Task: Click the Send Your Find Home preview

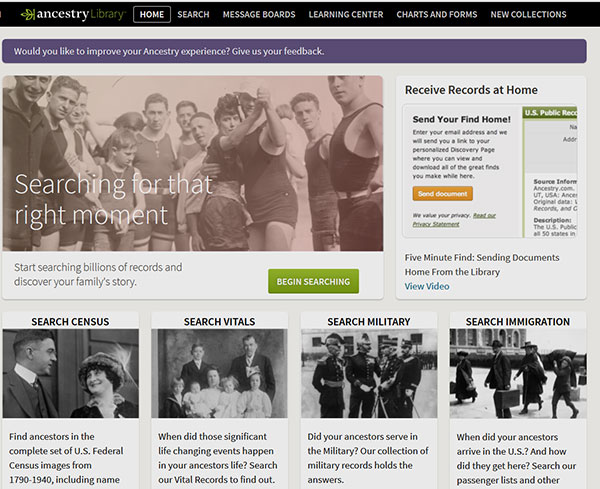Action: 489,171
